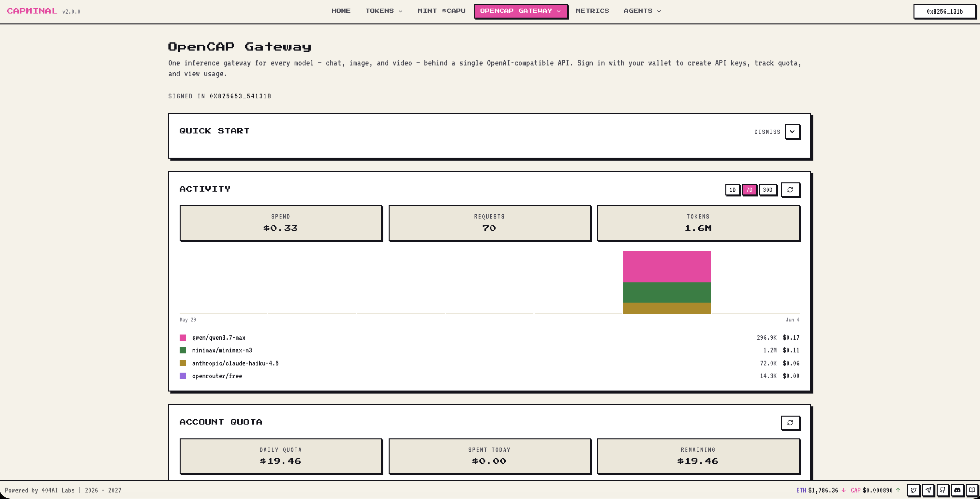Open the Telegram paper-plane icon
980x499 pixels.
928,490
